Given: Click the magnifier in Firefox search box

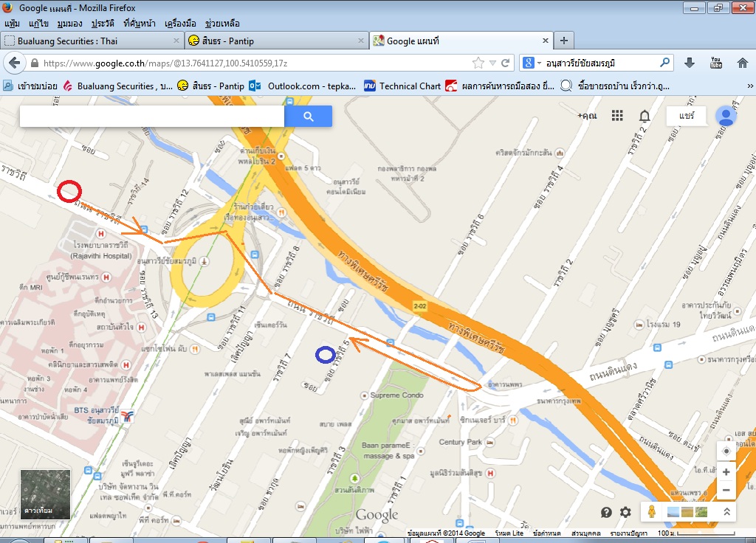Looking at the screenshot, I should [x=665, y=63].
